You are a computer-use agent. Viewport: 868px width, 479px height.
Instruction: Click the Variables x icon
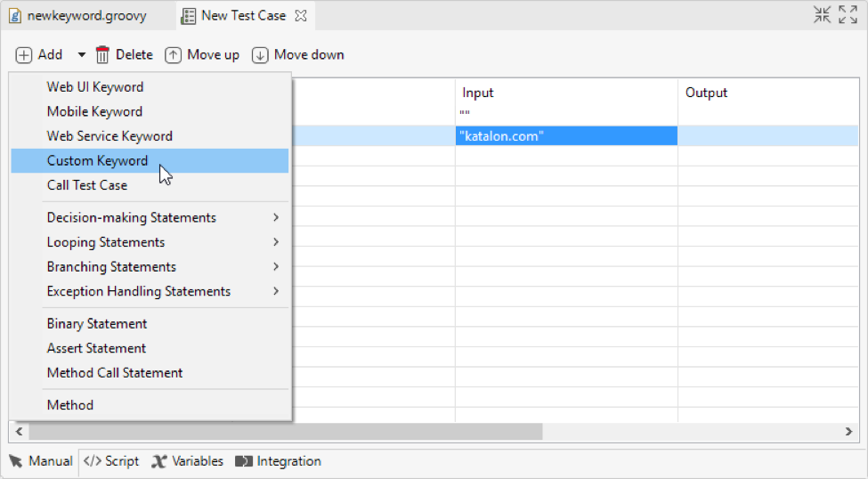click(x=158, y=461)
